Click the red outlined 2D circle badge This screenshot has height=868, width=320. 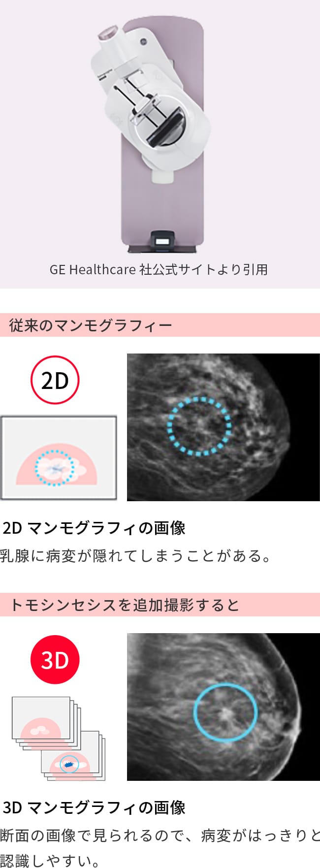tap(55, 380)
